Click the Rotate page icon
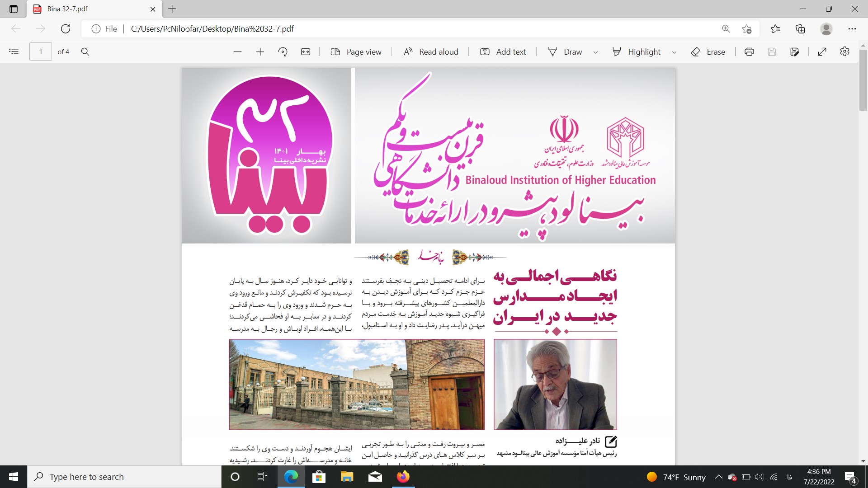Image resolution: width=868 pixels, height=488 pixels. click(x=283, y=52)
